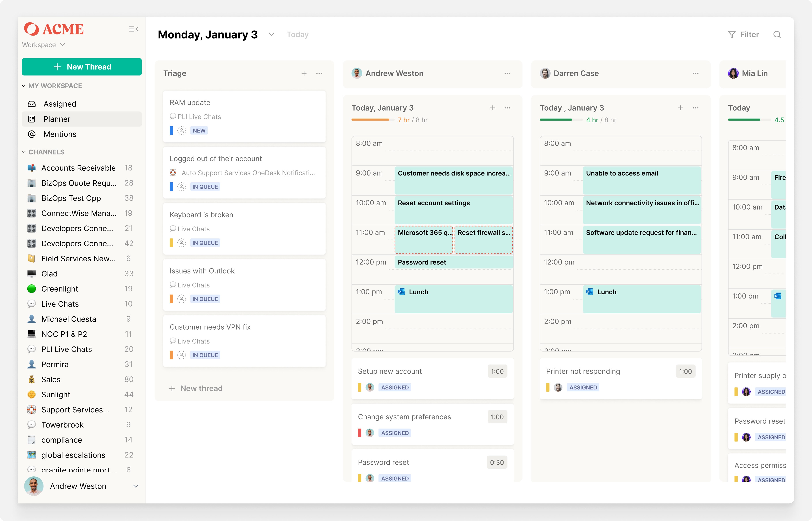
Task: Click Outlook icon on Andrew's Lunch event
Action: pyautogui.click(x=401, y=292)
